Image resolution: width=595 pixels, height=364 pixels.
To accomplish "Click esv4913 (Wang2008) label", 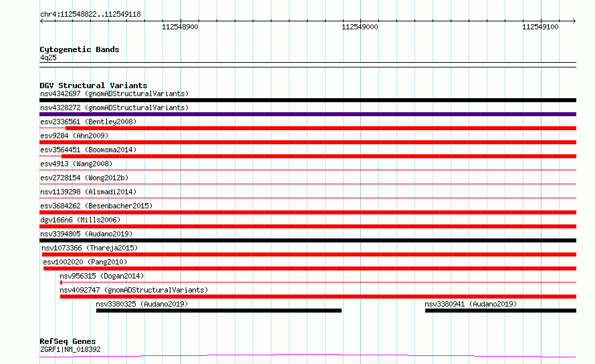I will [x=76, y=164].
